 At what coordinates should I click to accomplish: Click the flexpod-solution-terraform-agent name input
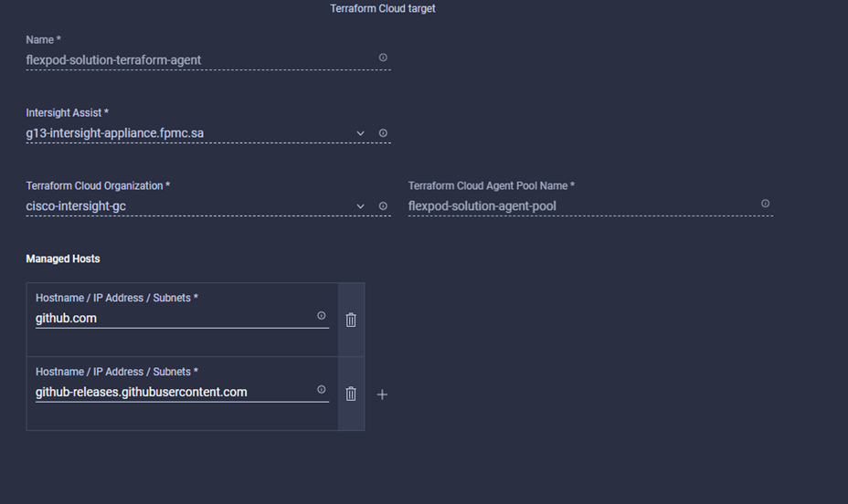[x=113, y=60]
